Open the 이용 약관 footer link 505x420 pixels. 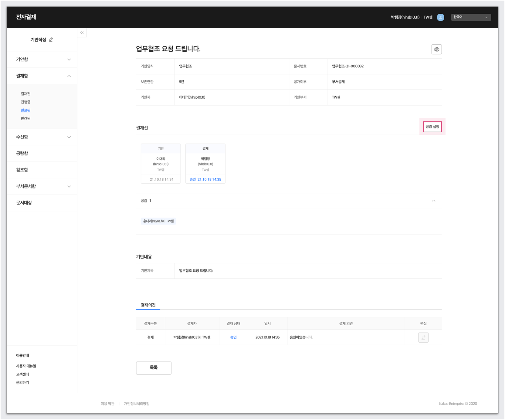point(107,404)
